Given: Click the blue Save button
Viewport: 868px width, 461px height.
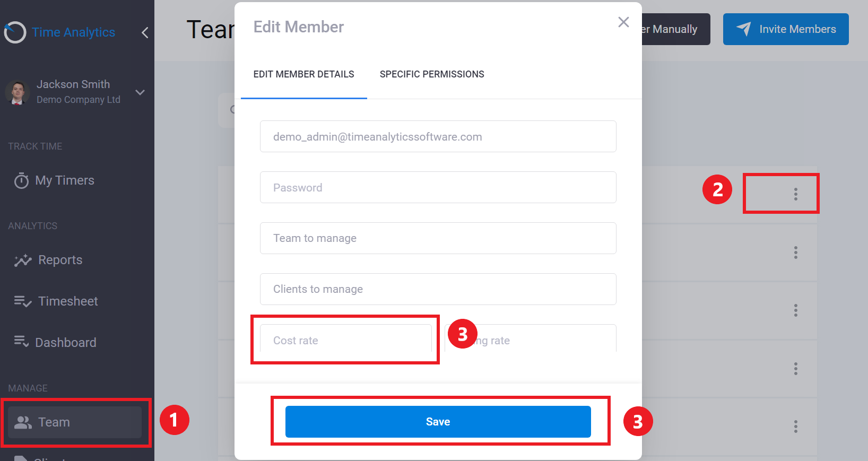Looking at the screenshot, I should coord(438,422).
